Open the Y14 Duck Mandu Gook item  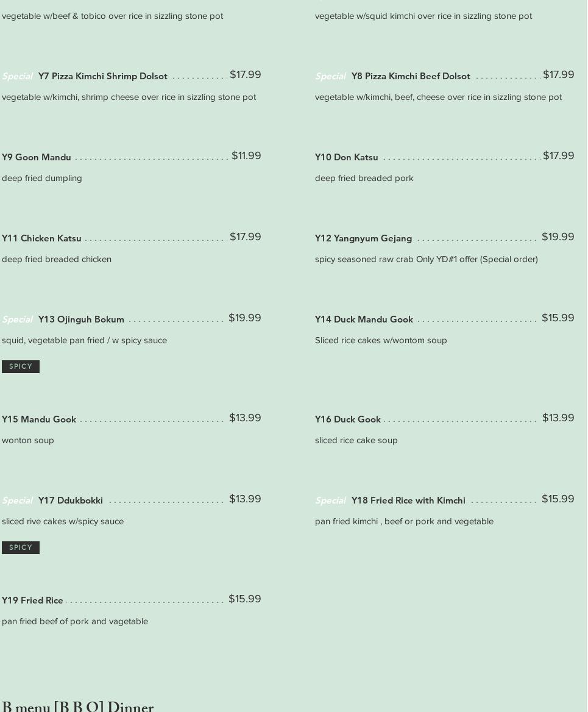(364, 319)
